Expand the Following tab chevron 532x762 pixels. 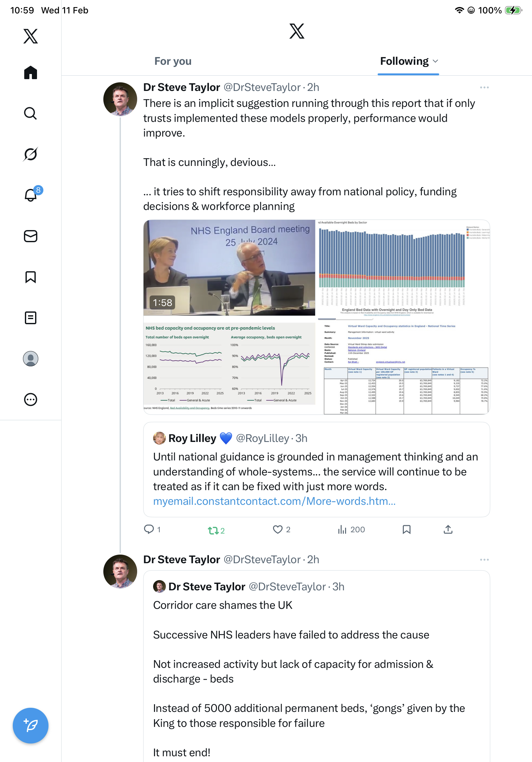(435, 61)
